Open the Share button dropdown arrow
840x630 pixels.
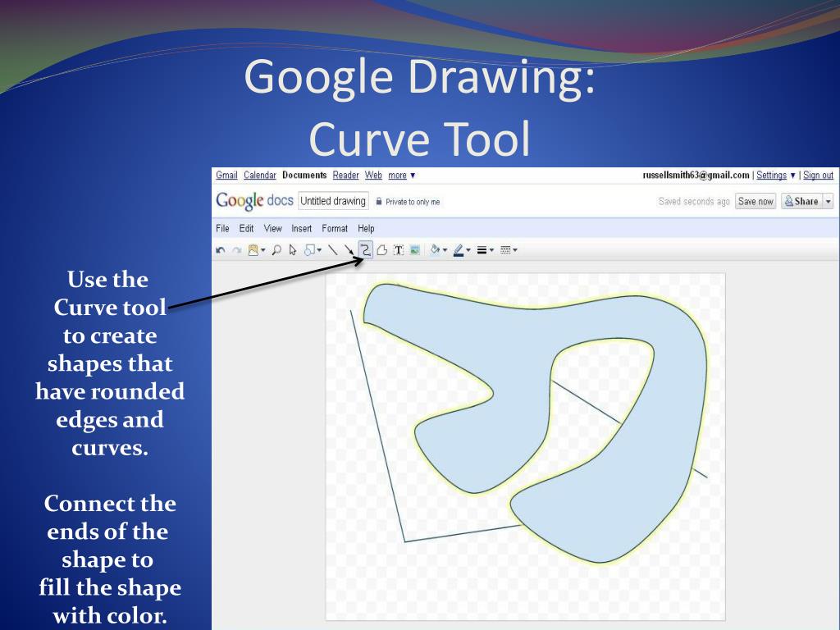829,202
